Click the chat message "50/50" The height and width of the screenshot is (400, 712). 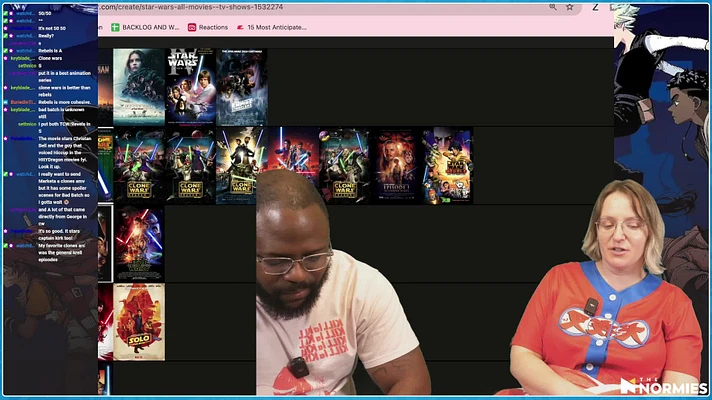pyautogui.click(x=44, y=14)
